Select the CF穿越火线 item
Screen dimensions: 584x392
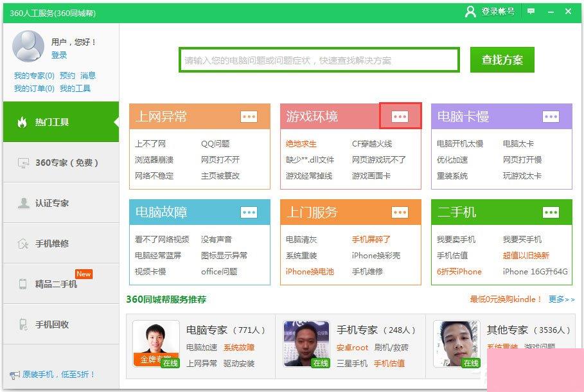coord(372,144)
